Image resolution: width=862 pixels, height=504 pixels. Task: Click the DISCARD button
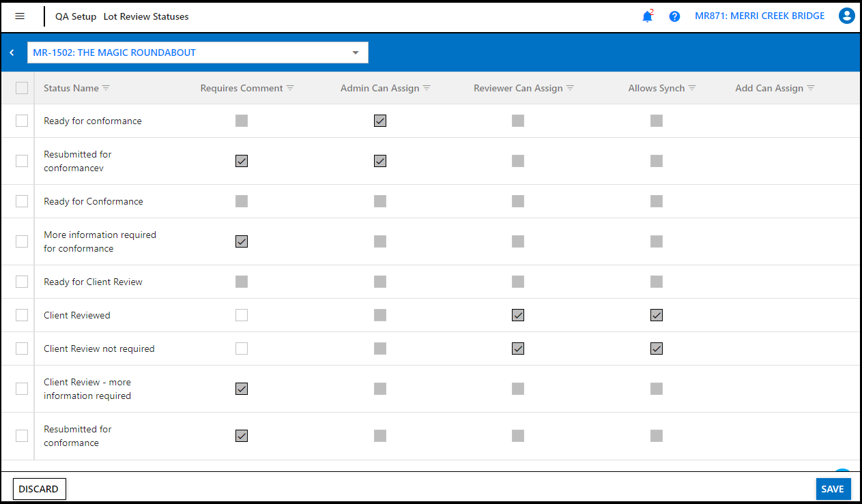pyautogui.click(x=39, y=489)
